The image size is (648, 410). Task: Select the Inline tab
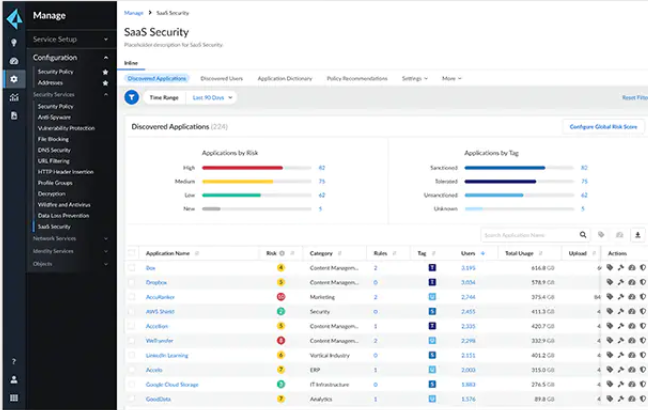click(131, 63)
